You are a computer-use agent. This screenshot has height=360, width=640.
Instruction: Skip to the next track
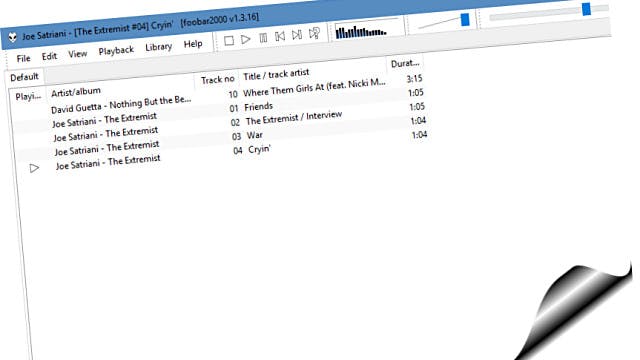[x=297, y=35]
